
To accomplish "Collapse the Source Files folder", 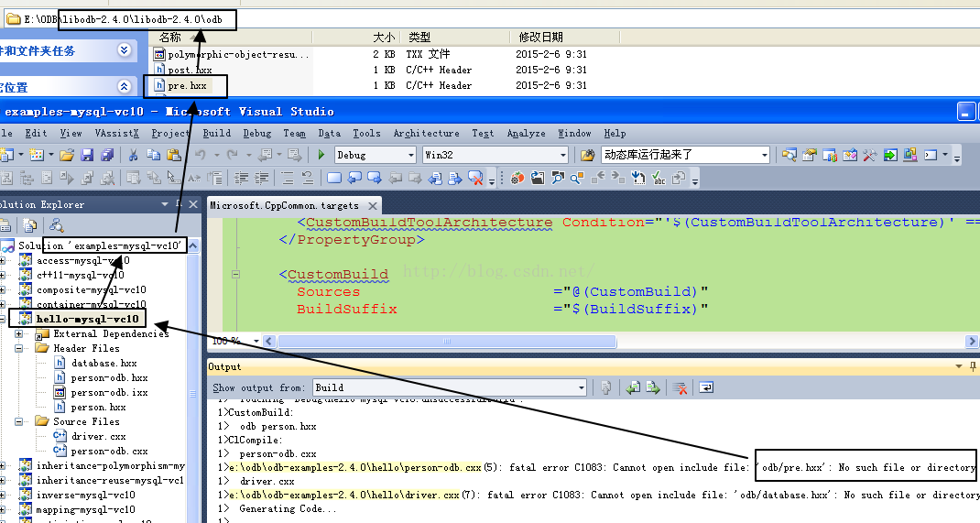I will (x=18, y=421).
